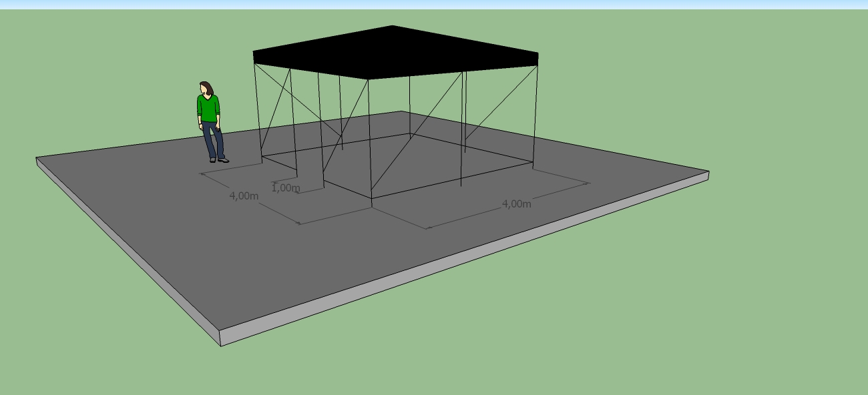Select the right 4,00m dimension label
This screenshot has width=868, height=395.
coord(517,204)
